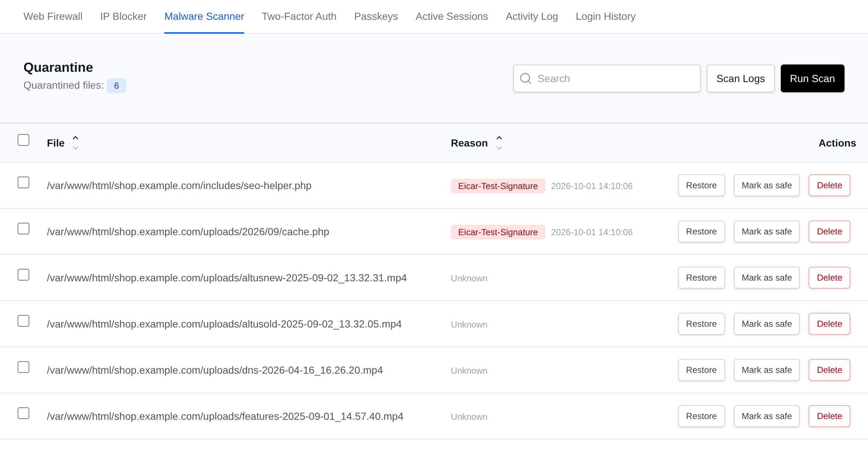The image size is (868, 463).
Task: Mark altusold mp4 as safe
Action: point(766,324)
